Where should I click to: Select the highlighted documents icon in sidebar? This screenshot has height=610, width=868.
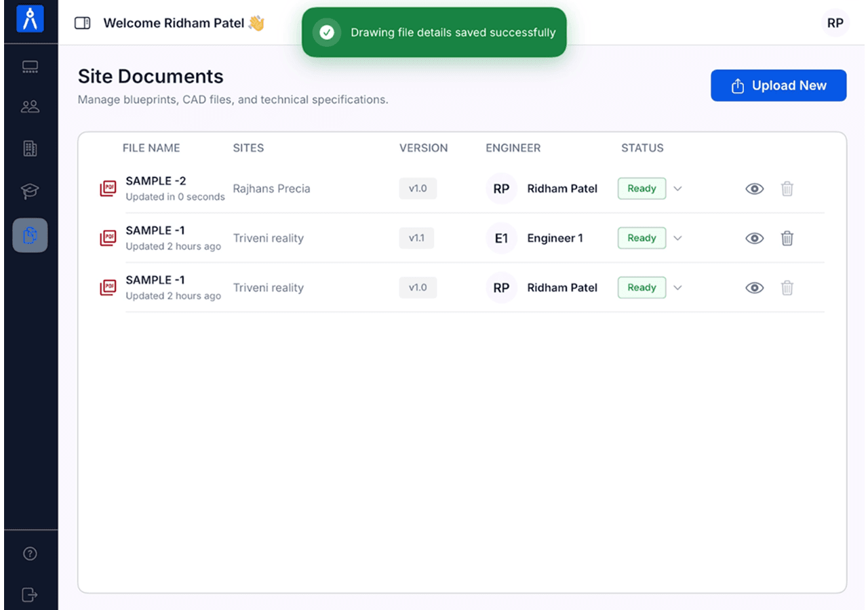pos(30,235)
